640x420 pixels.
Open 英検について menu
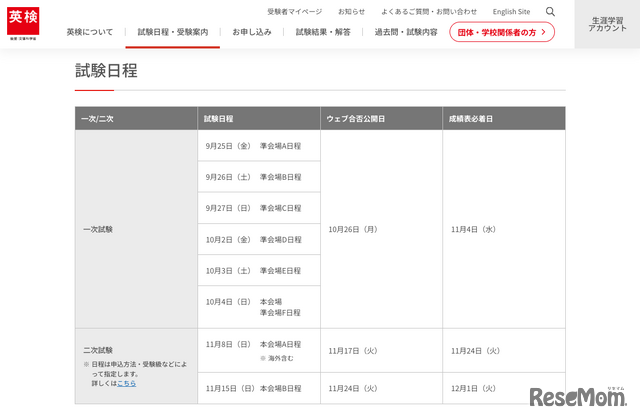90,32
